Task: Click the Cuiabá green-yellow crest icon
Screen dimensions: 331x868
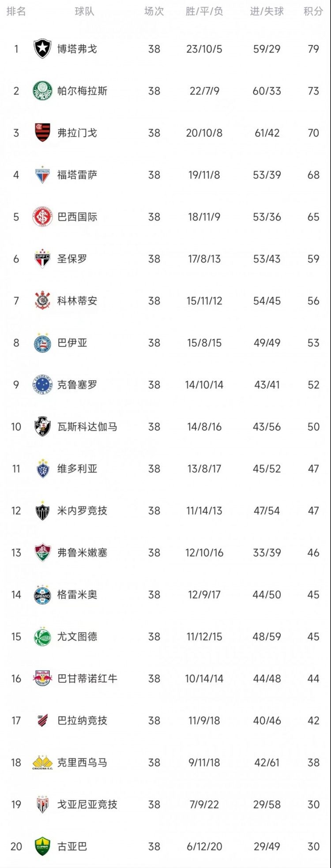Action: [x=42, y=846]
